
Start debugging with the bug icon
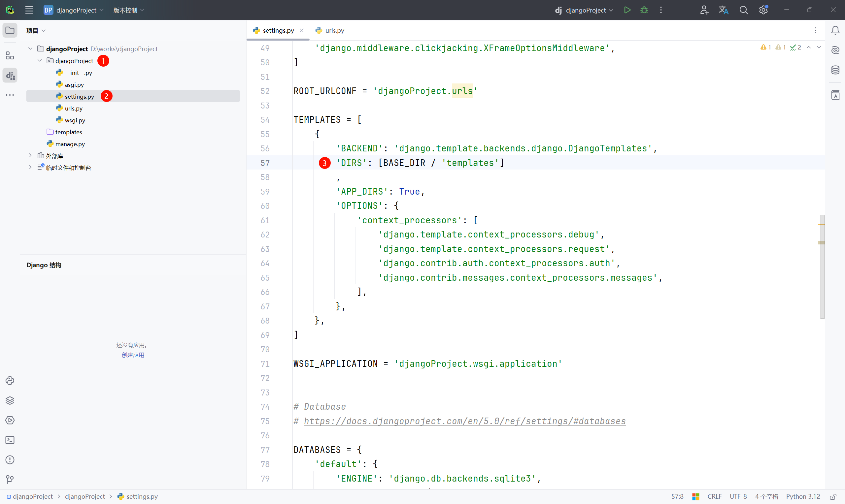tap(644, 10)
